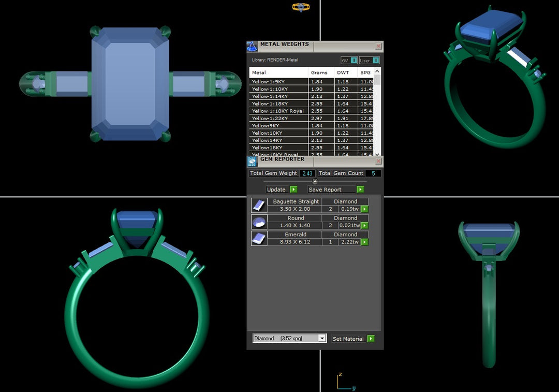Select the Yellow-1:14KY metal row
559x392 pixels.
pyautogui.click(x=278, y=96)
